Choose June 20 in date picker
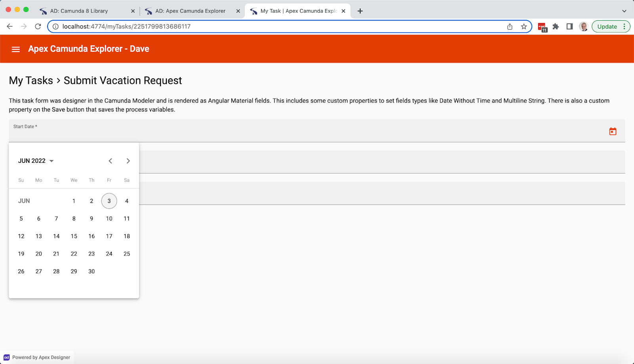Screen dimensions: 634x364 coord(39,254)
